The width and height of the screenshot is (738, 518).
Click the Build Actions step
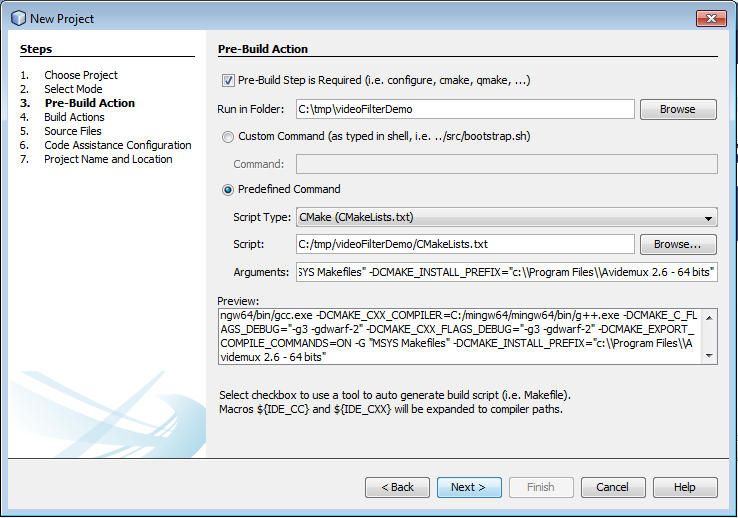point(74,117)
